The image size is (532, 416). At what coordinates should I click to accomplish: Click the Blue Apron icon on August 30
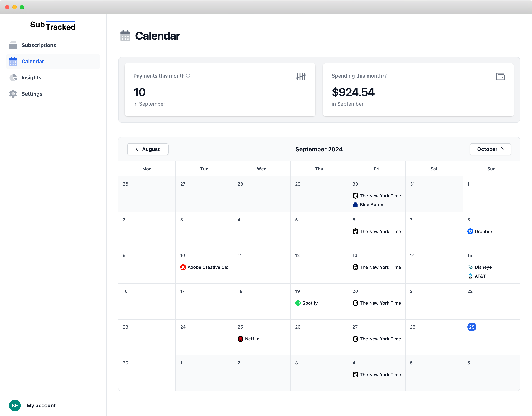pyautogui.click(x=355, y=205)
